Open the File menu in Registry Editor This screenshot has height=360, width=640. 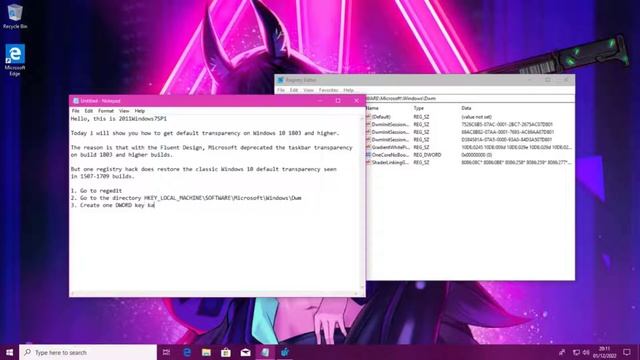click(x=281, y=90)
